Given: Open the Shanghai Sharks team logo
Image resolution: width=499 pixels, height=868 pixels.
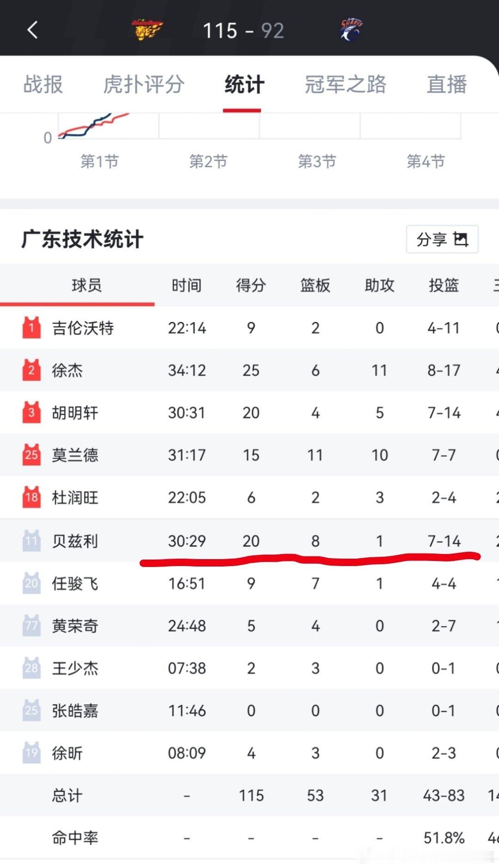Looking at the screenshot, I should tap(352, 30).
